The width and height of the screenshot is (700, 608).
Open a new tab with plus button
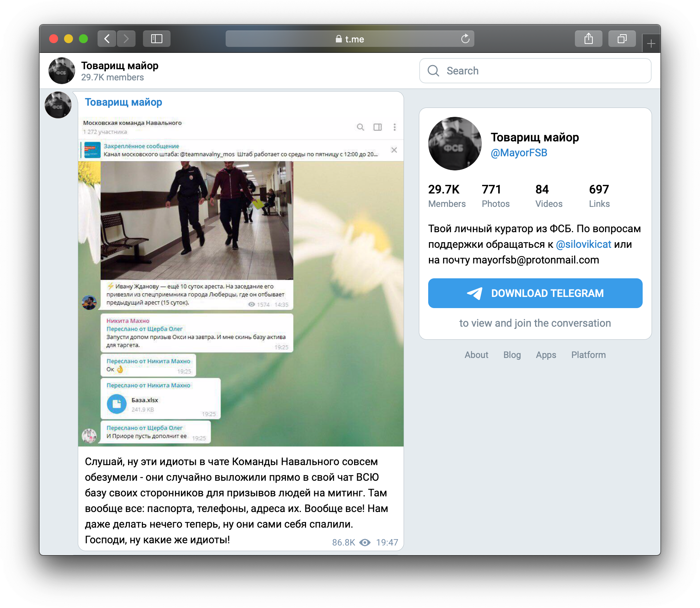click(x=651, y=44)
